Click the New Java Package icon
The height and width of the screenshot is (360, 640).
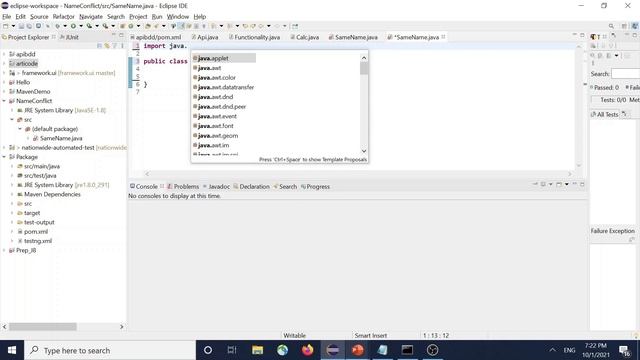pos(122,26)
